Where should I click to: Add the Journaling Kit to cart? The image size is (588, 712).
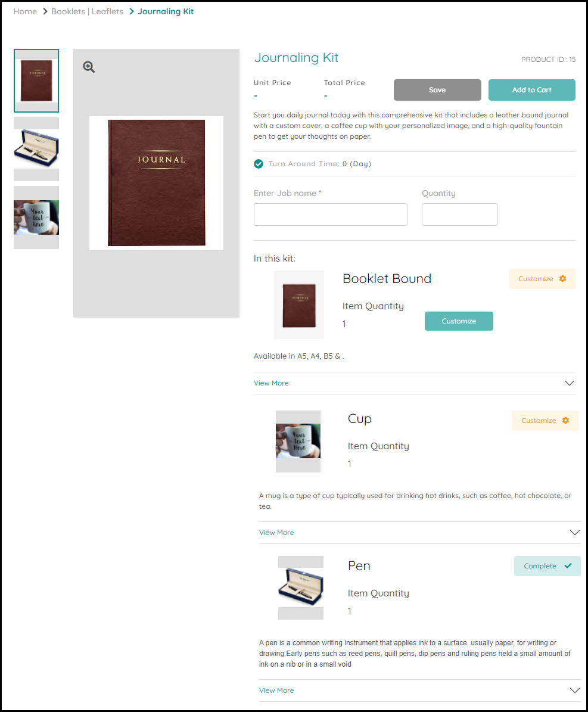click(x=531, y=90)
